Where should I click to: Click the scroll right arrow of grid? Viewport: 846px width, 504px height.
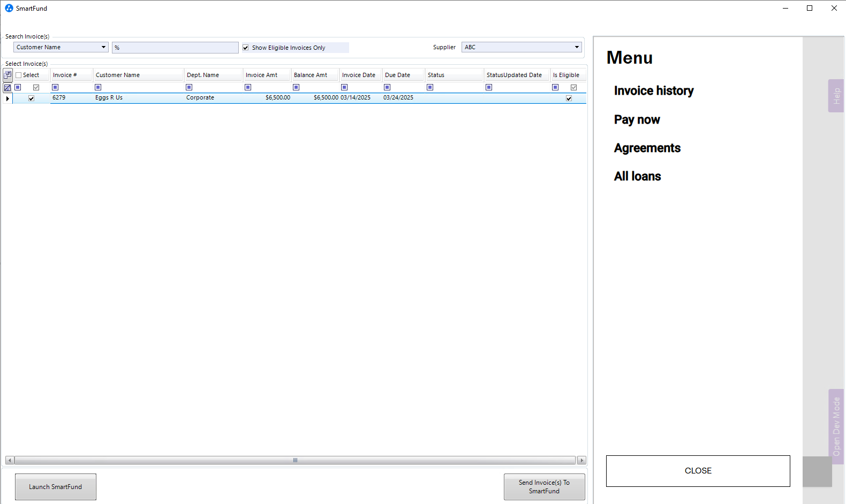pyautogui.click(x=582, y=460)
